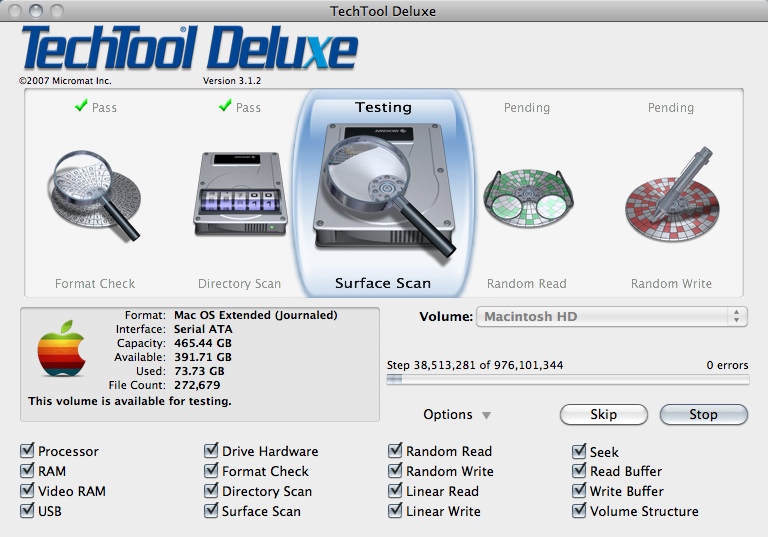Screen dimensions: 768x537
Task: Click the 'Format Check' caption under icon
Action: pyautogui.click(x=95, y=283)
